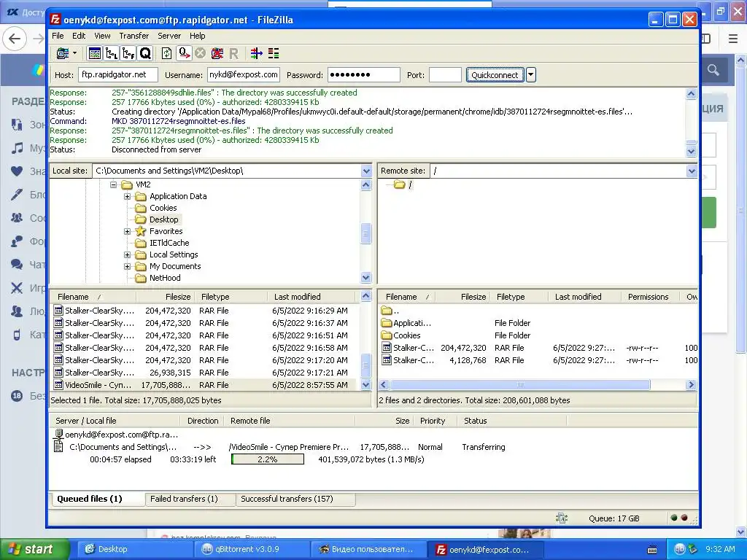Switch to the Failed transfers tab
747x560 pixels.
click(190, 499)
